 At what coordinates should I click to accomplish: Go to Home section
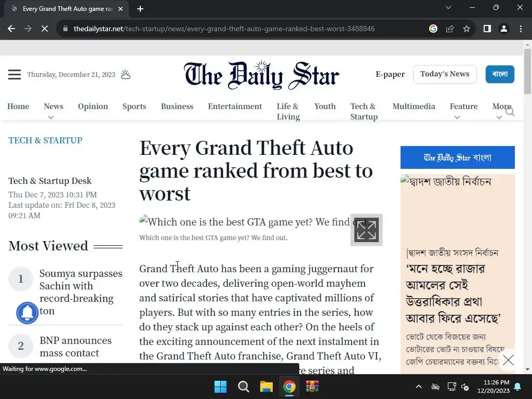tap(18, 106)
